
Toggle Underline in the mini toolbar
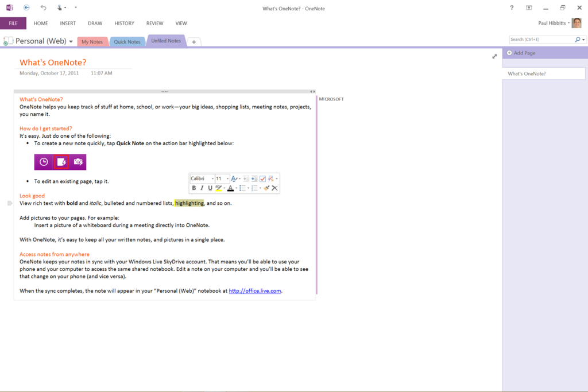[210, 188]
